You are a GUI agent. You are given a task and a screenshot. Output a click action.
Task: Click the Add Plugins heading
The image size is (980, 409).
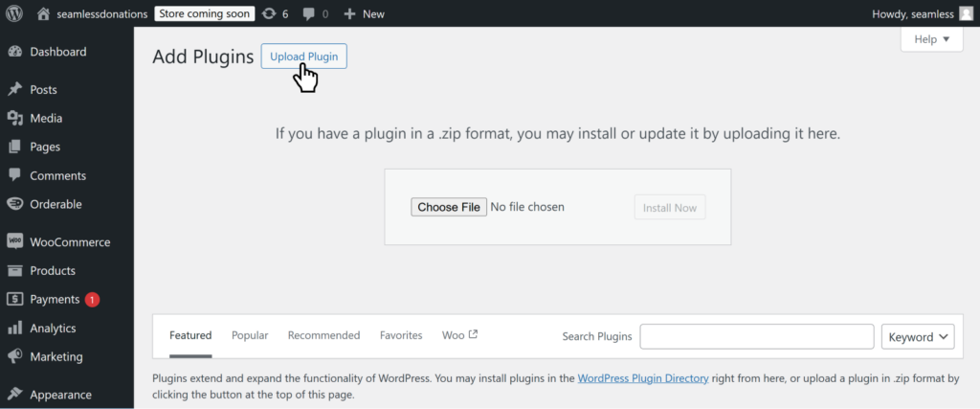pos(203,57)
